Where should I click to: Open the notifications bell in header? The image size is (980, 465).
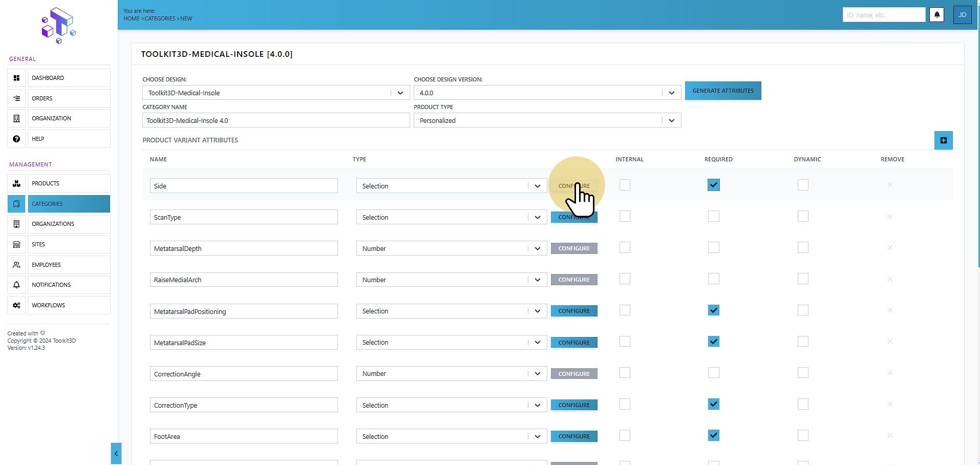point(937,15)
